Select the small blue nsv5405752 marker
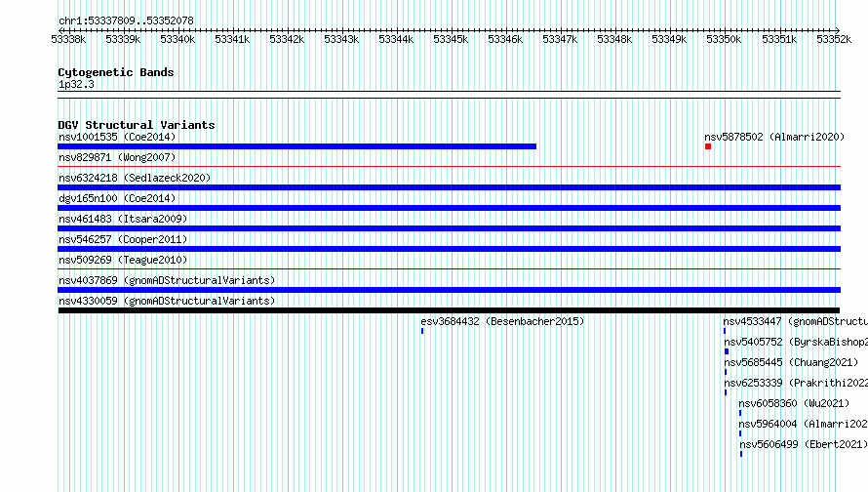This screenshot has height=492, width=868. 727,351
